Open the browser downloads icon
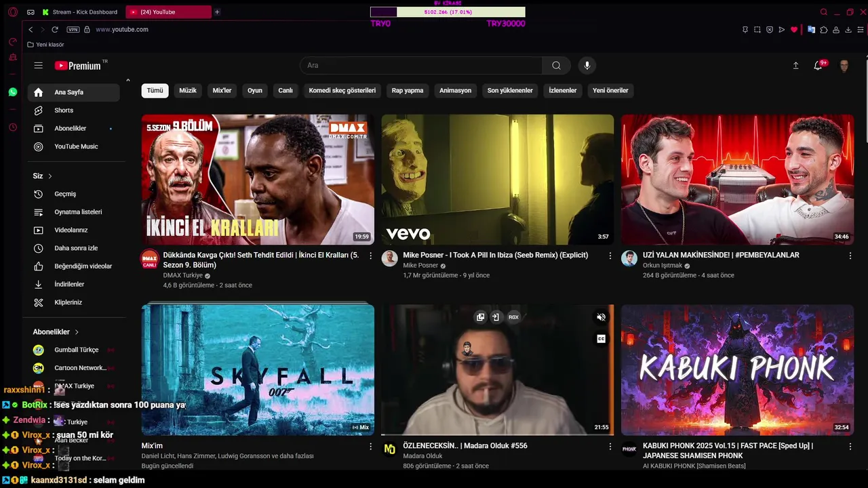The width and height of the screenshot is (868, 488). (848, 29)
